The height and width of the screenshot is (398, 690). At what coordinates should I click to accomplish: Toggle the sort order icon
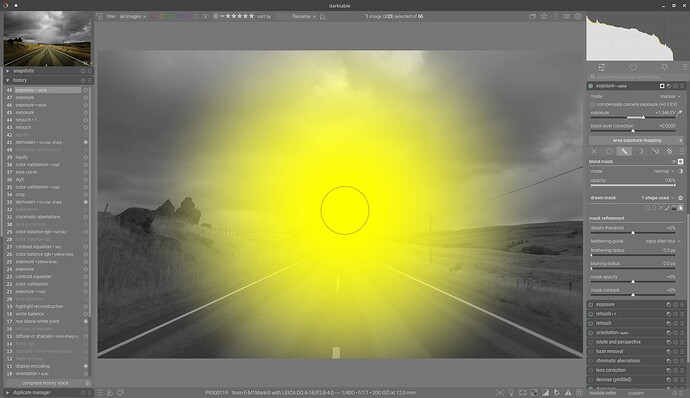pos(323,16)
